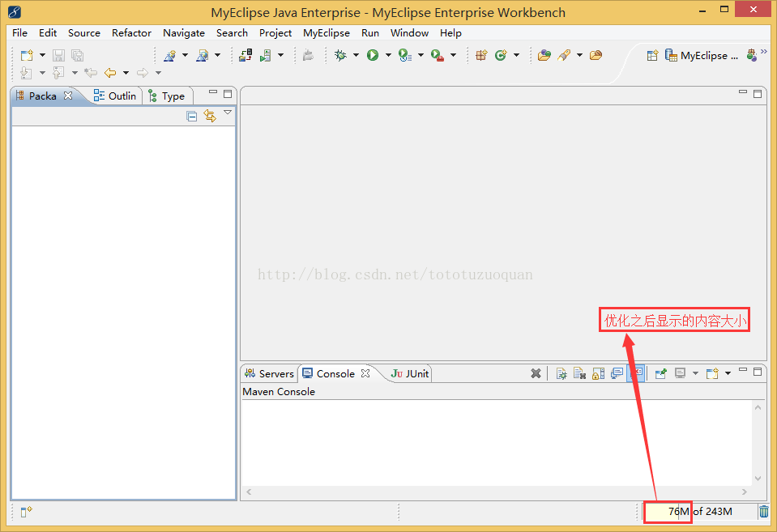777x532 pixels.
Task: Open the dropdown next to Open Web Browser icon
Action: [217, 55]
